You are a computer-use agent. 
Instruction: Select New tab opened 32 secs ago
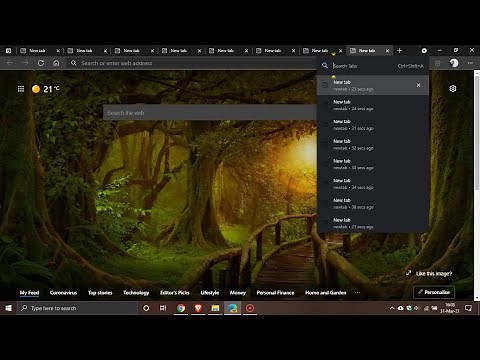pyautogui.click(x=373, y=144)
